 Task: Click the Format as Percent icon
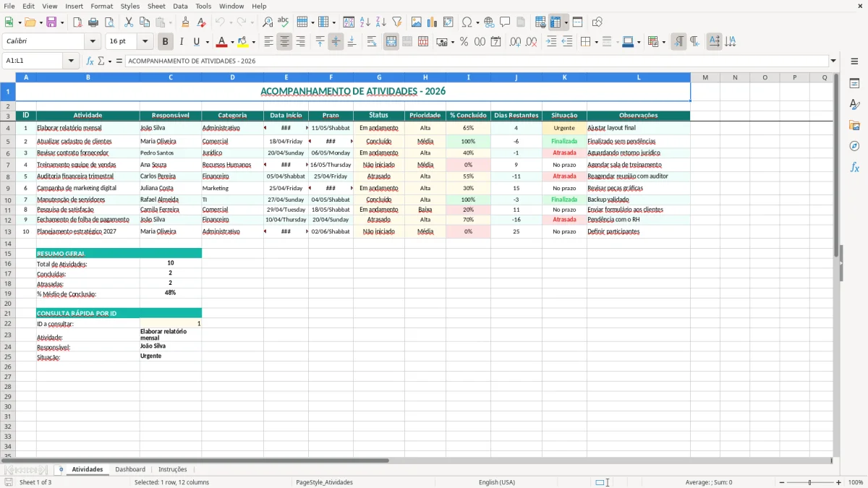[x=464, y=42]
